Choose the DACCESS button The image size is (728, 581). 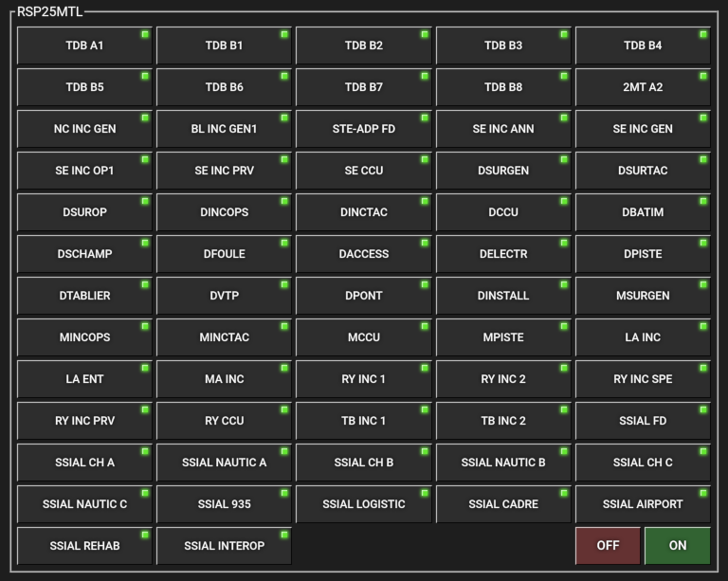(x=364, y=254)
